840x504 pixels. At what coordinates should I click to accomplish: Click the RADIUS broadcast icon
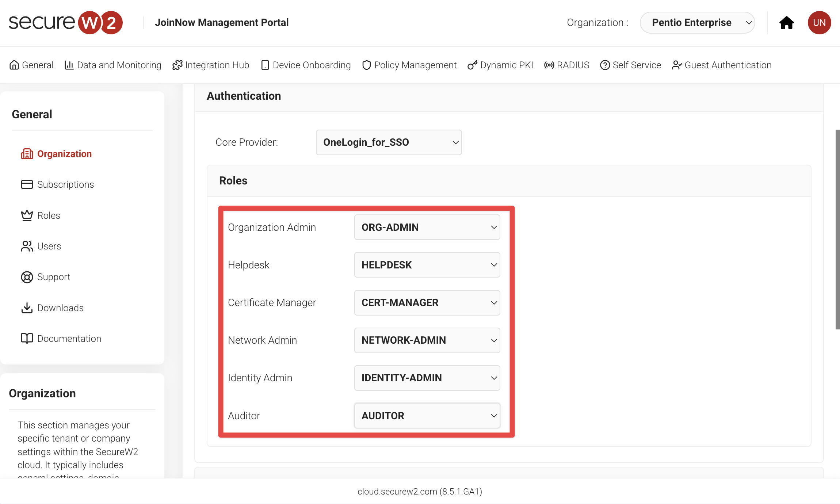pos(549,65)
